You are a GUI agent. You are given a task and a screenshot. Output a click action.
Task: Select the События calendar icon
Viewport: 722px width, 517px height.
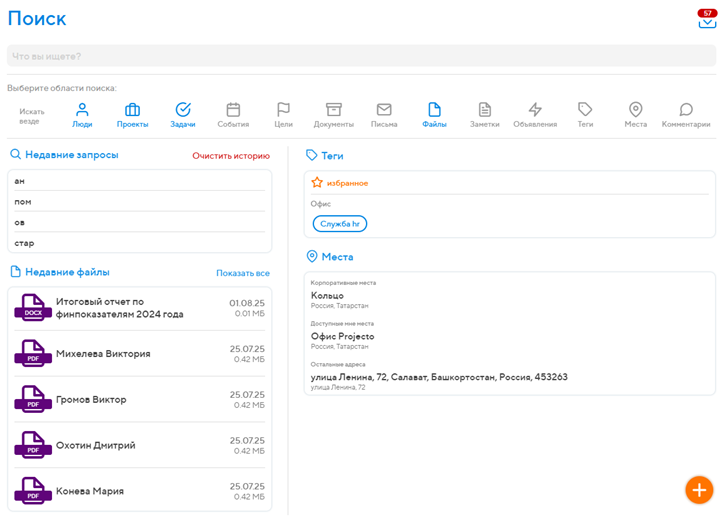pos(233,115)
